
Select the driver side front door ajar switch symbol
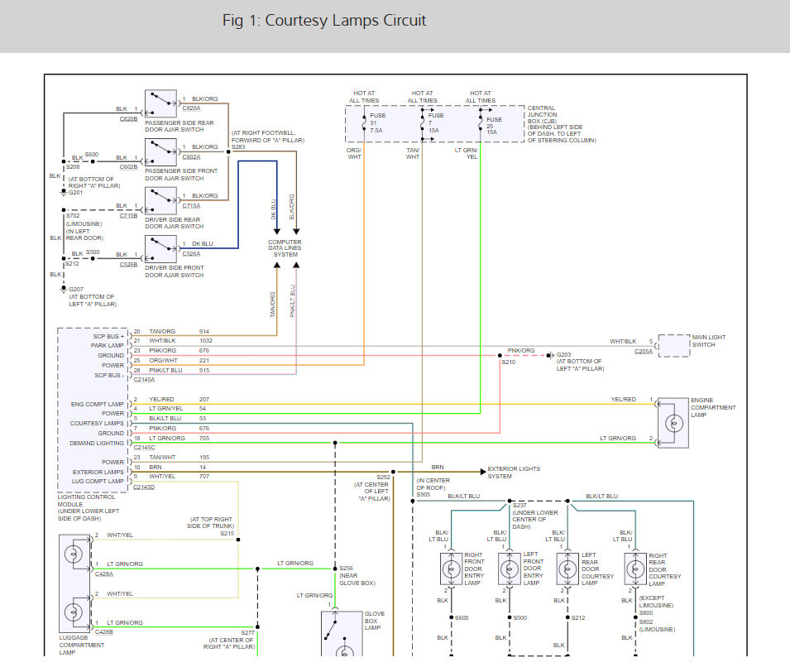click(x=160, y=249)
